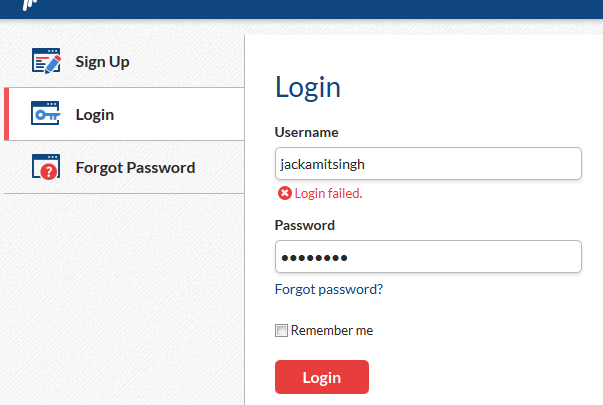Open the Sign Up sidebar label

tap(102, 62)
